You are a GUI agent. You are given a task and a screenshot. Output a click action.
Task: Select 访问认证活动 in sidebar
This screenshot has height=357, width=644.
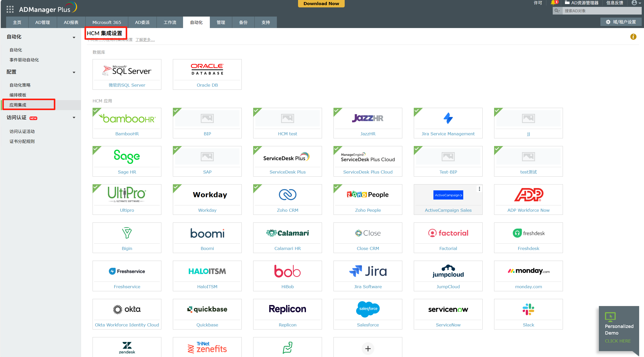(22, 131)
